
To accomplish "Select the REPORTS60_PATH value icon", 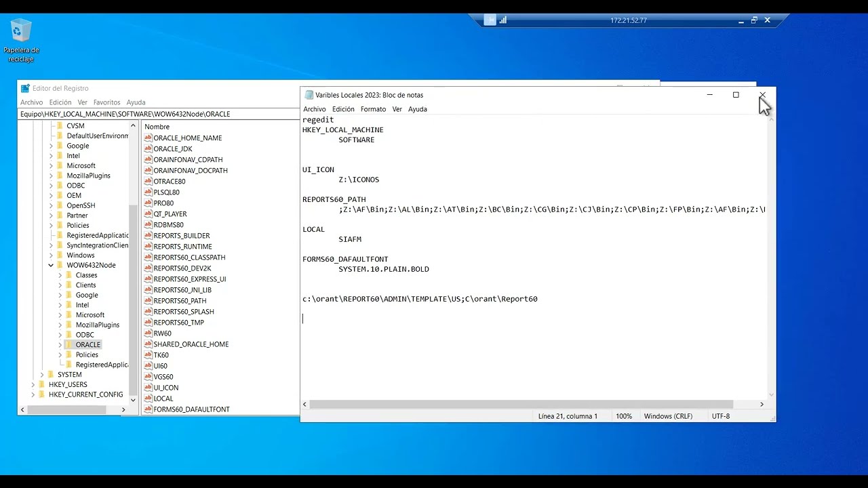I will 148,300.
